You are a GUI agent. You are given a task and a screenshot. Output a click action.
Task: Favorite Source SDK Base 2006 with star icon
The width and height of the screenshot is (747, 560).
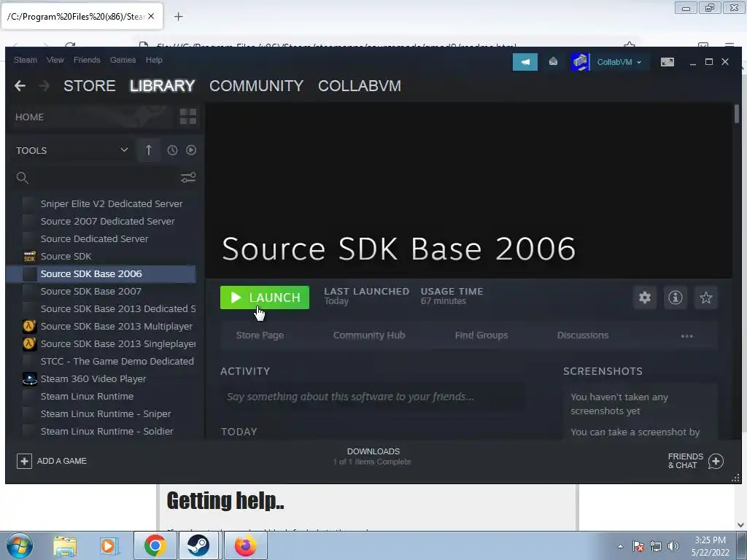(705, 297)
